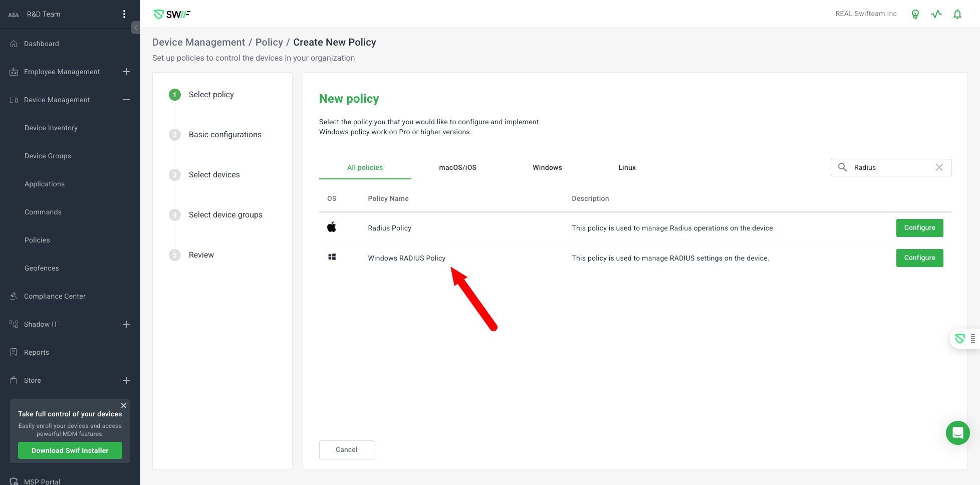Open Device Inventory in sidebar
The image size is (980, 485).
tap(51, 128)
